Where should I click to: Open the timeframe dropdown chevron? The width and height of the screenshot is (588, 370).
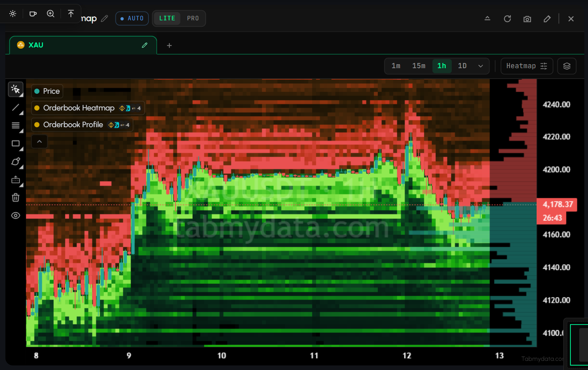click(480, 66)
